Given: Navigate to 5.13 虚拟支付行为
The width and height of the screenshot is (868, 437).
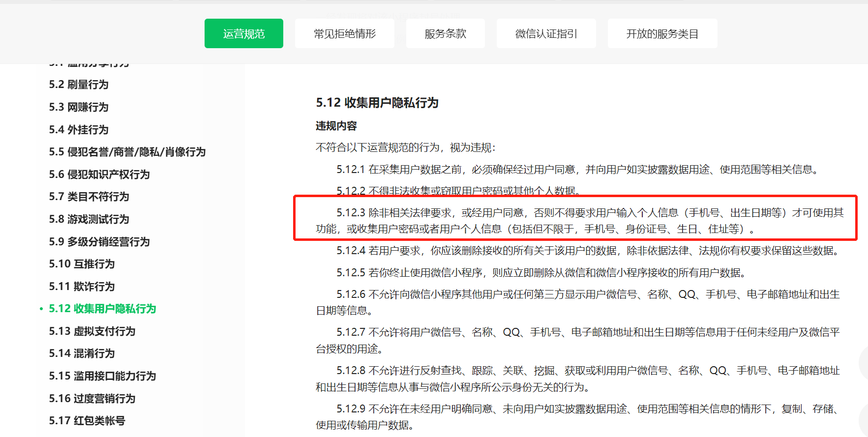Looking at the screenshot, I should [92, 331].
